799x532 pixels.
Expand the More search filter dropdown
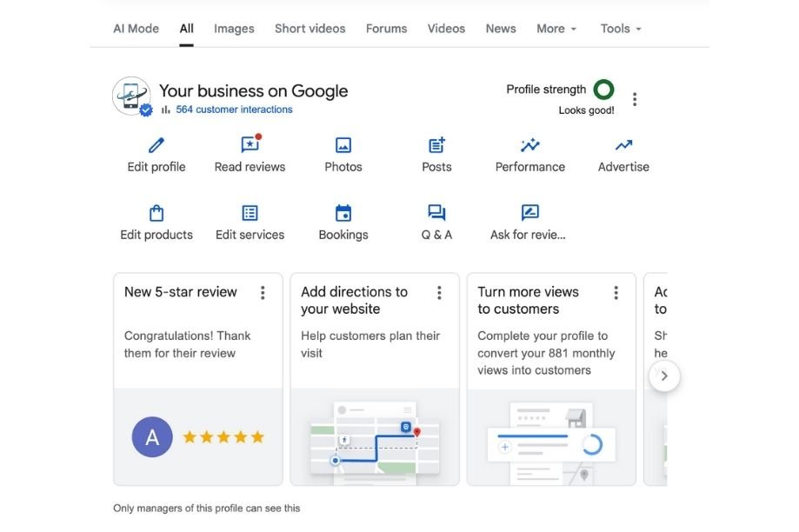(x=556, y=29)
